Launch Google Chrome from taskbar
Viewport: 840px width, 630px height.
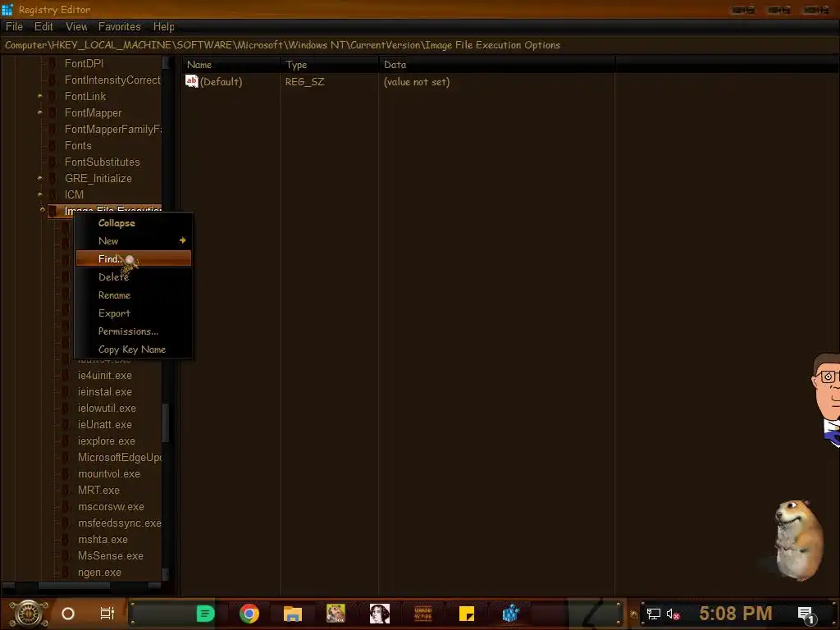point(249,614)
